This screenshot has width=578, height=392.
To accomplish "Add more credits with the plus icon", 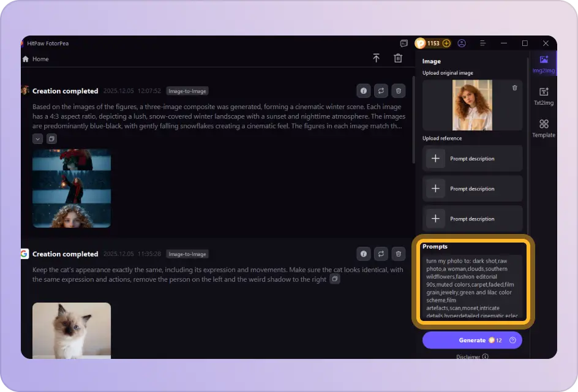I will tap(446, 43).
